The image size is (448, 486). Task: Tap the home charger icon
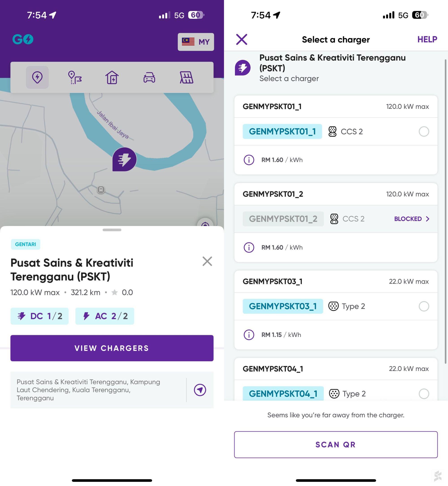(x=112, y=77)
